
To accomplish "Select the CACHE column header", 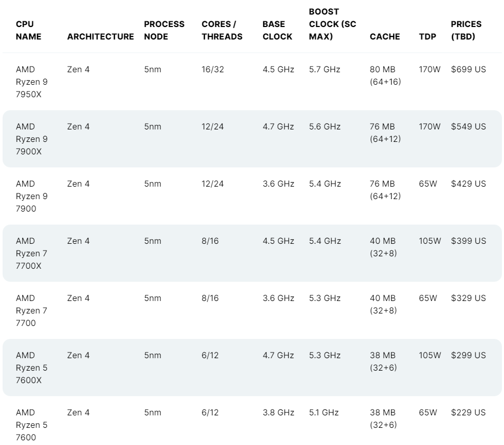I will (385, 36).
